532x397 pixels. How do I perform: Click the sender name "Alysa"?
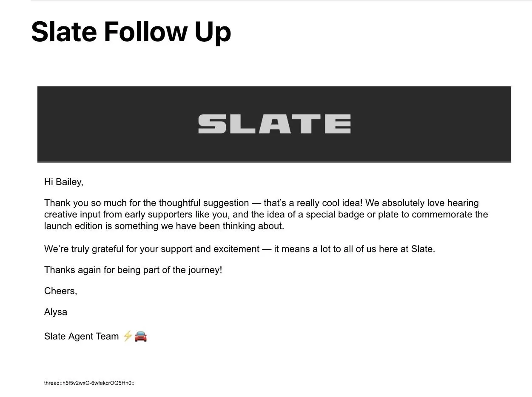[56, 312]
